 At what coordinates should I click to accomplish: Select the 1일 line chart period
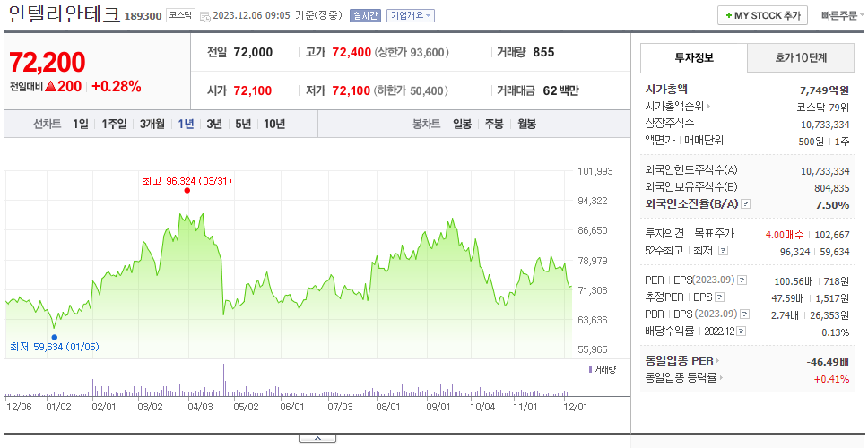(x=81, y=124)
